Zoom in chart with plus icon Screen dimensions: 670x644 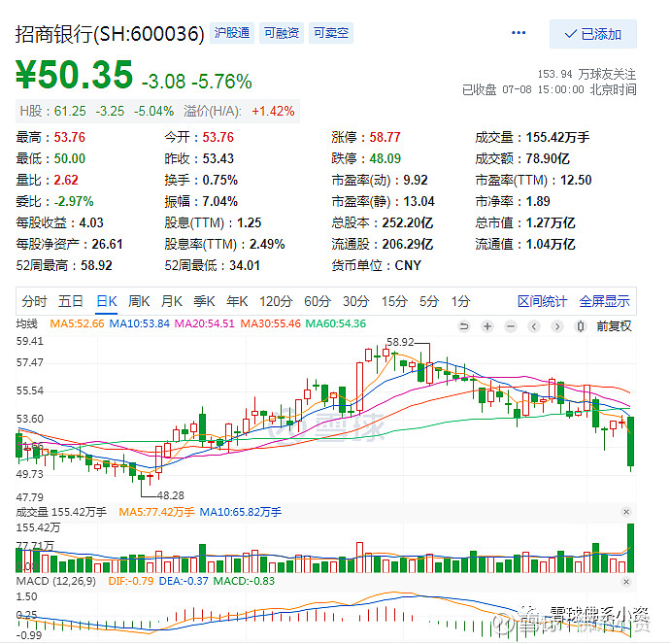pos(487,326)
